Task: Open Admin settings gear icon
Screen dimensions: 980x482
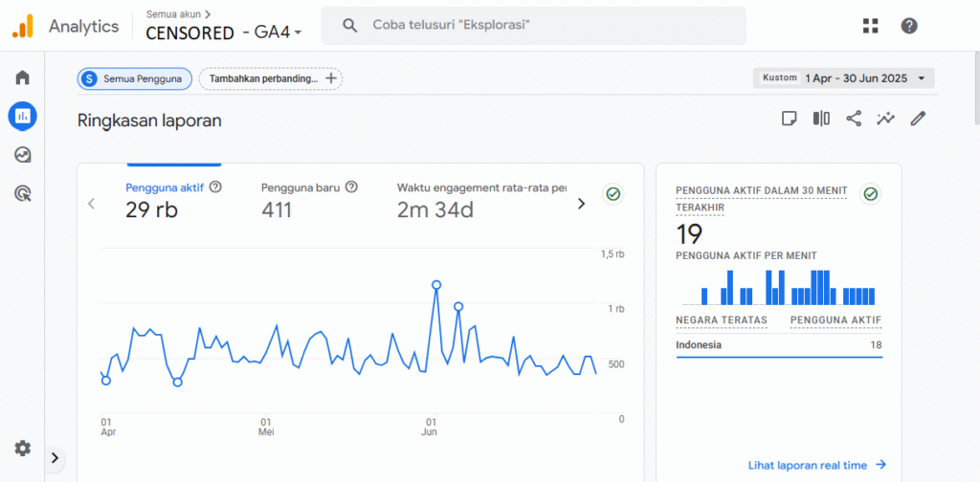Action: [22, 448]
